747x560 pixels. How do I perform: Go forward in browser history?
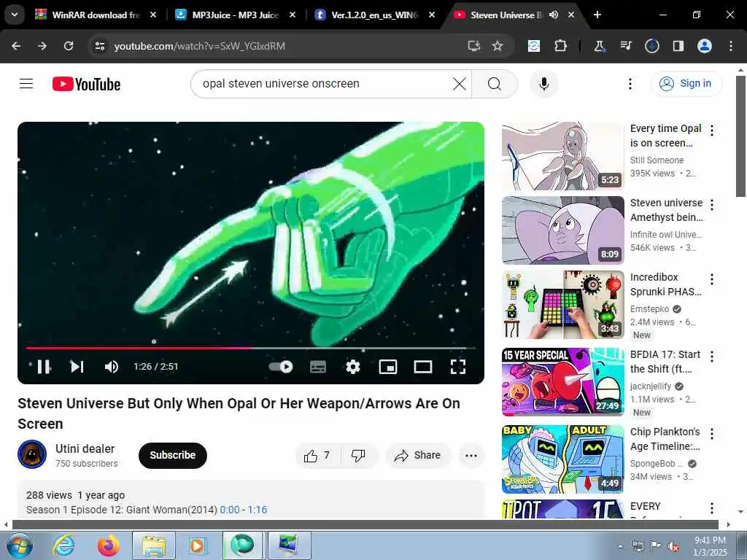point(42,46)
